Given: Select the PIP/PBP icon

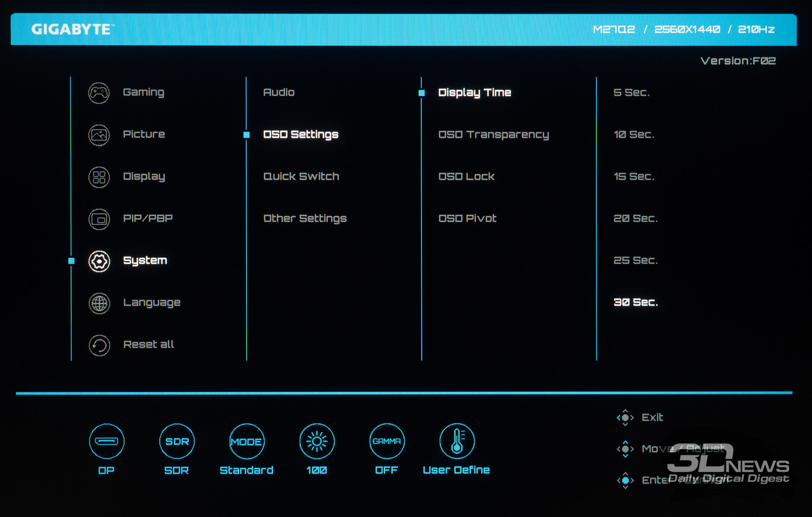Looking at the screenshot, I should (x=99, y=219).
